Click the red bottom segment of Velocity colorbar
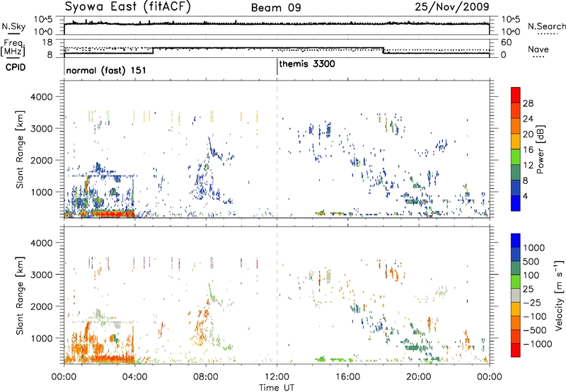Screen dimensions: 566x392 click(516, 350)
